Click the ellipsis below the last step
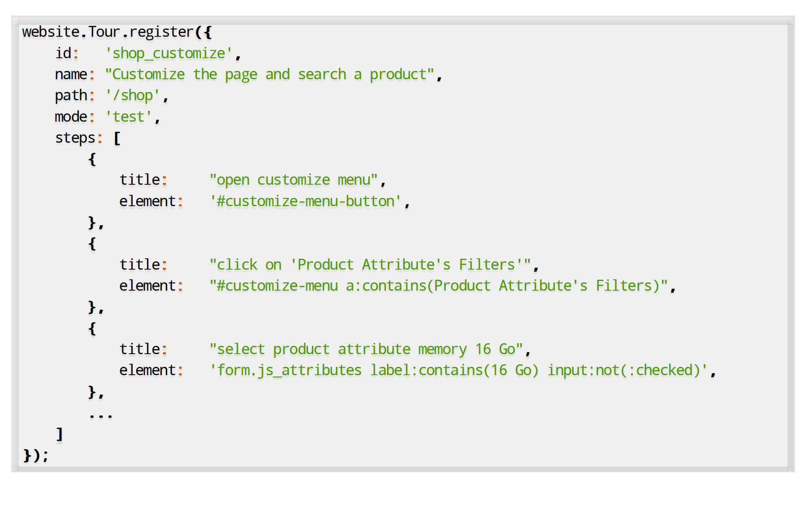Viewport: 812px width, 506px height. point(101,414)
